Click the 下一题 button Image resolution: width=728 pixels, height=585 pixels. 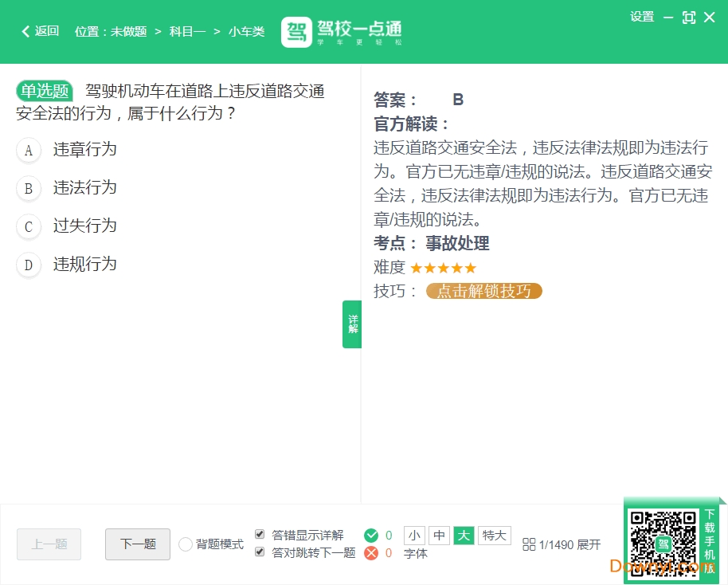click(x=137, y=544)
